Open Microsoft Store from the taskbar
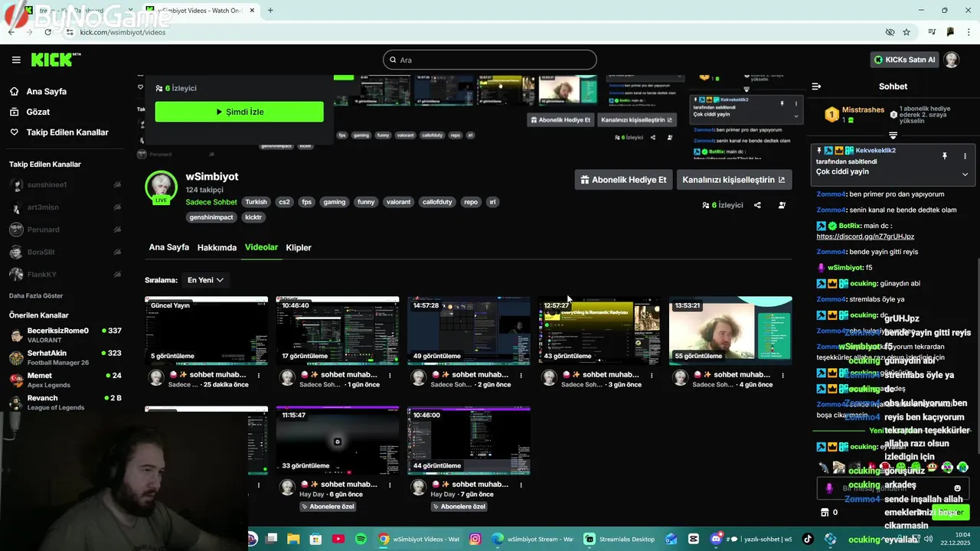The image size is (980, 551). [315, 539]
